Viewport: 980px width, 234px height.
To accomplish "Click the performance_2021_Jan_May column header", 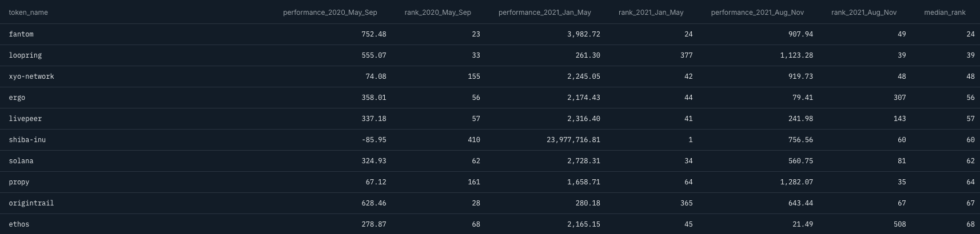I will coord(544,13).
